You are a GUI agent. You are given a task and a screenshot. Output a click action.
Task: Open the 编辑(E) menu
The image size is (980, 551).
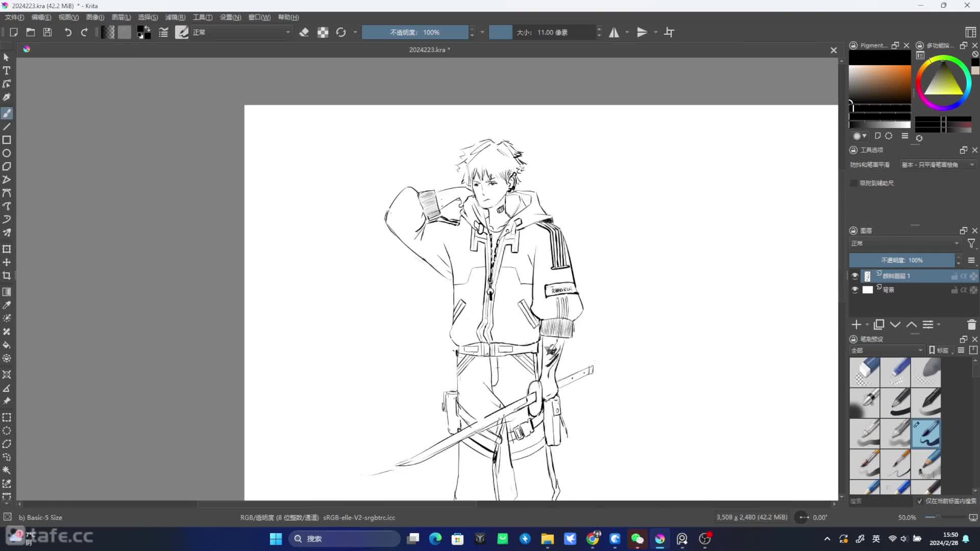point(41,17)
